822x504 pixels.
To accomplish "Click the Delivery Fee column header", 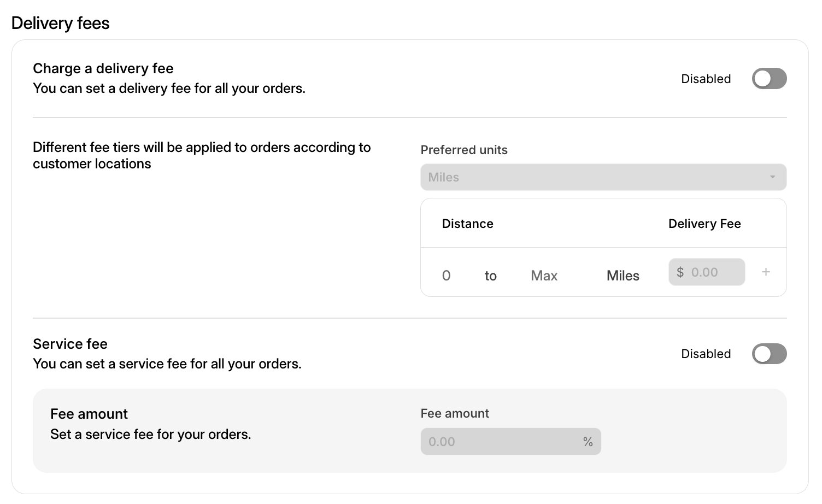I will point(704,224).
